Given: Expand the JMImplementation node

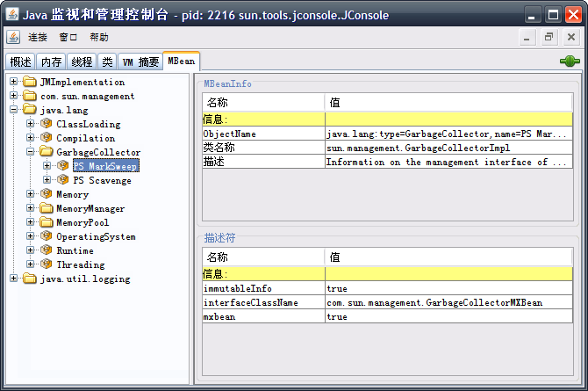Looking at the screenshot, I should coord(13,82).
